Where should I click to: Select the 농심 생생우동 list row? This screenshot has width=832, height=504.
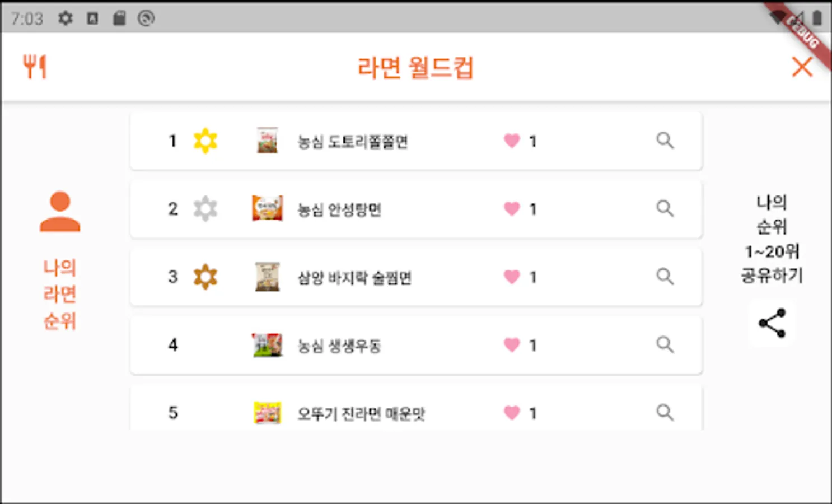(x=415, y=345)
